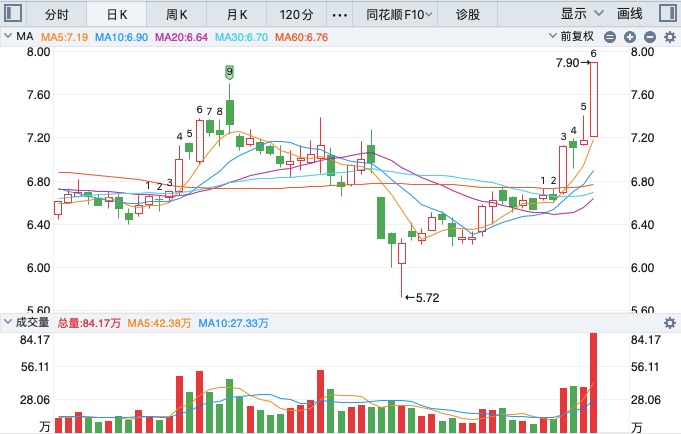Click the 7.90 high price annotation
Screen dimensions: 681x434
tap(572, 63)
